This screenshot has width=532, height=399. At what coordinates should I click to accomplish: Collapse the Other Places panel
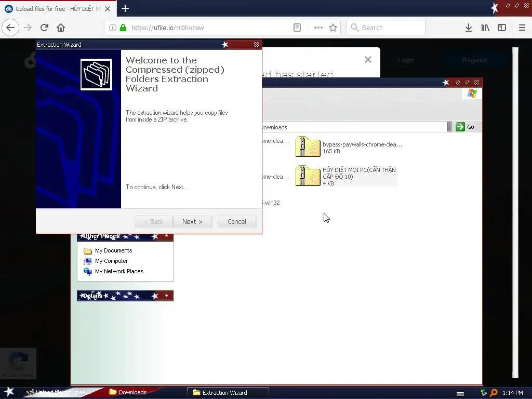coord(166,236)
